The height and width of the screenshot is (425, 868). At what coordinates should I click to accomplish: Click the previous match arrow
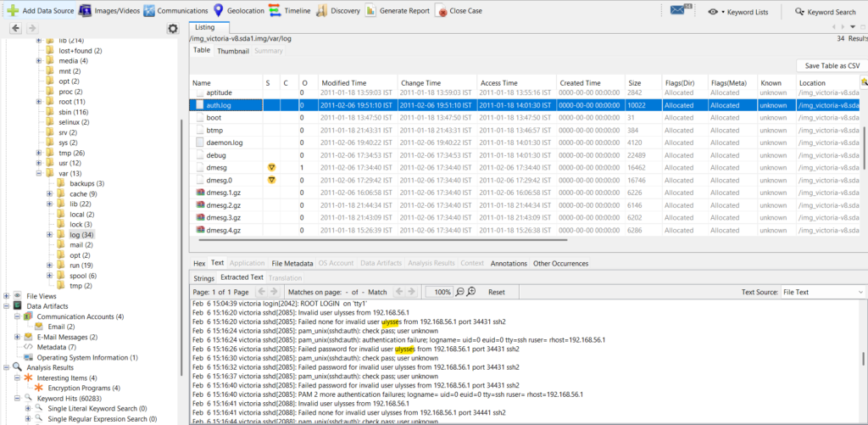tap(398, 292)
